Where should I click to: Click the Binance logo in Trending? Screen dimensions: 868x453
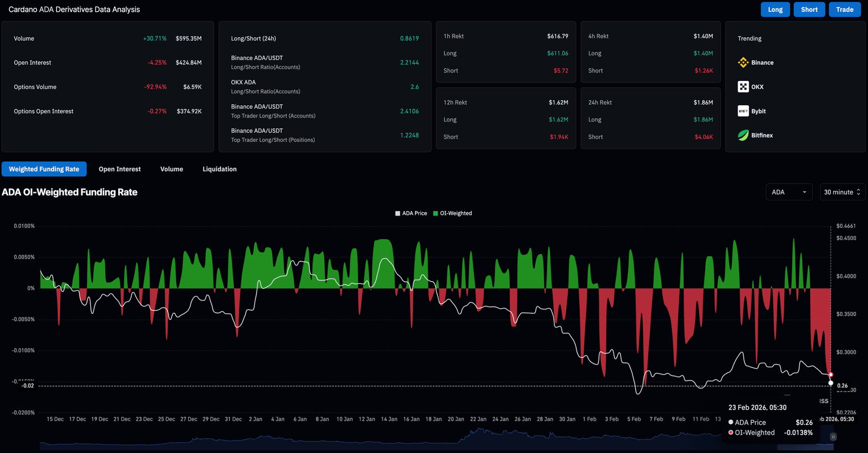click(743, 63)
